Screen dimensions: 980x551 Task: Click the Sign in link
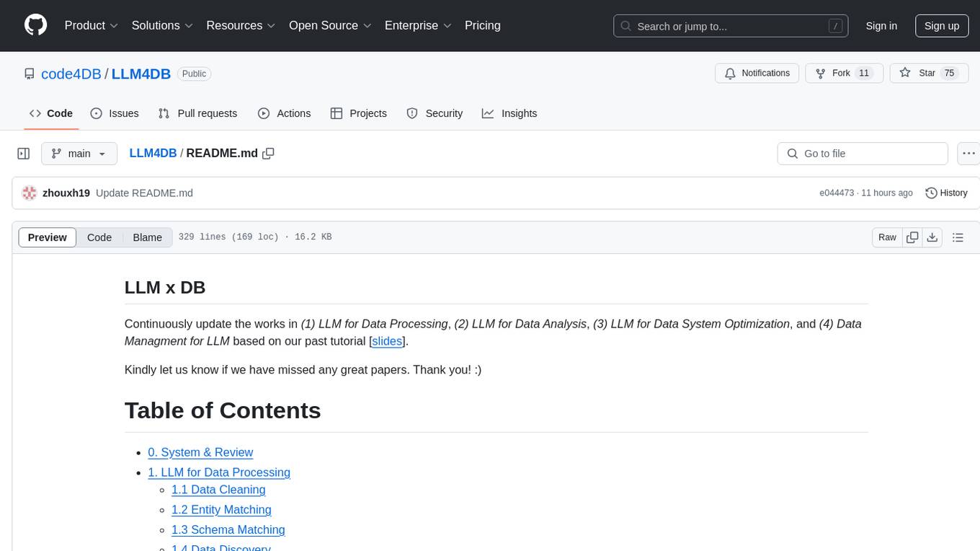click(881, 26)
